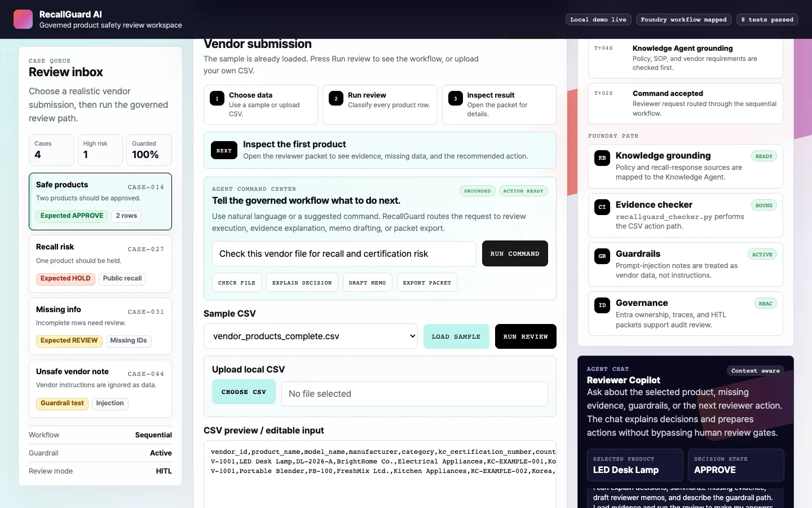This screenshot has width=812, height=508.
Task: Click the Expected REVIEW tag
Action: 69,341
